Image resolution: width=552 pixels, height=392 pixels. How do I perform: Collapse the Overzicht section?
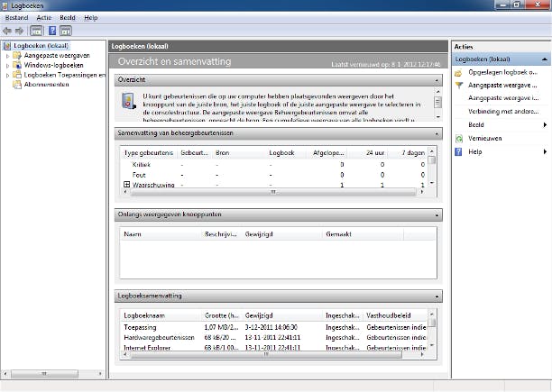click(x=437, y=80)
